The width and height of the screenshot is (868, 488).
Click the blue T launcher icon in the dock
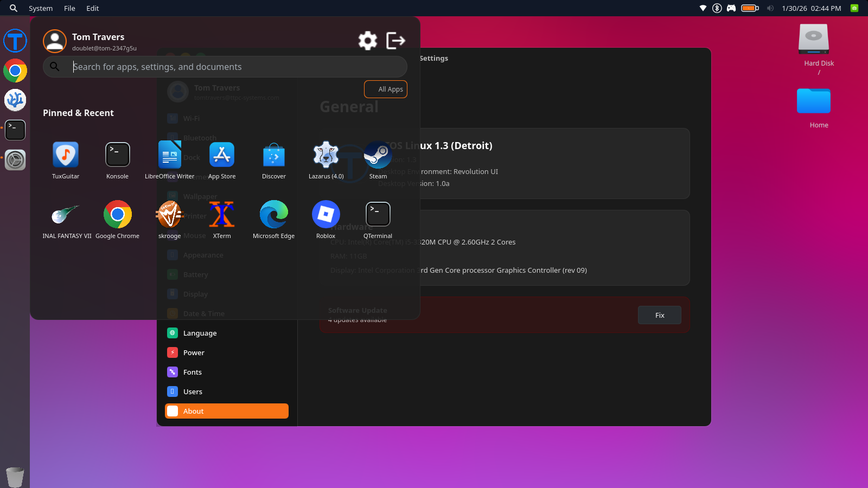(15, 41)
